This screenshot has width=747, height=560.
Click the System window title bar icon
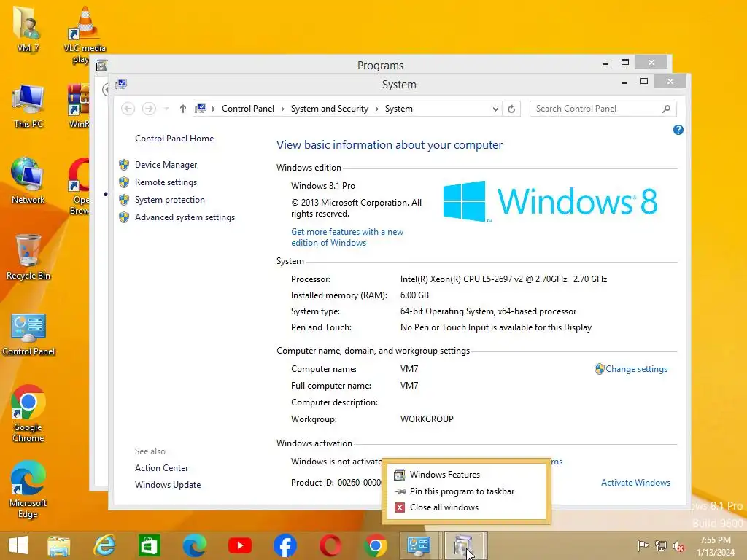point(121,85)
